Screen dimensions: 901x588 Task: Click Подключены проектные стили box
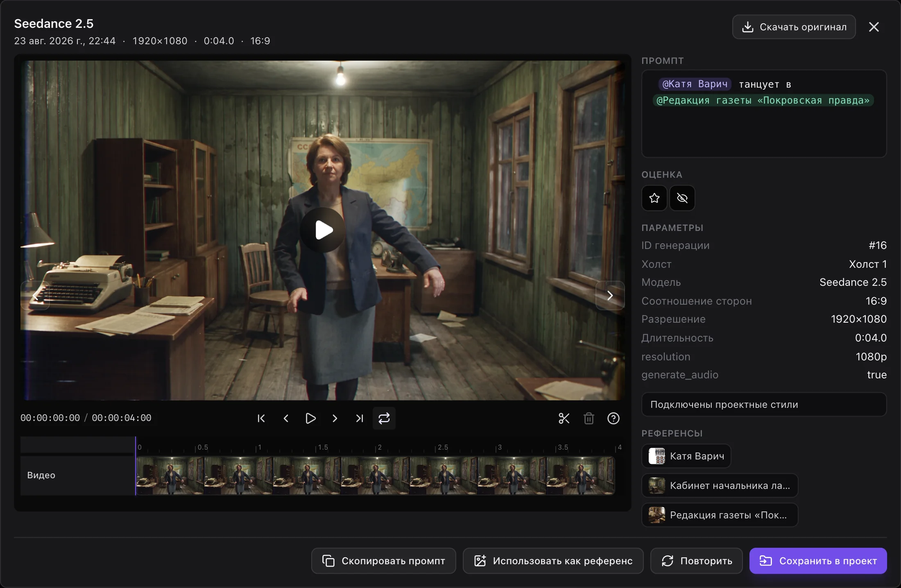[764, 405]
